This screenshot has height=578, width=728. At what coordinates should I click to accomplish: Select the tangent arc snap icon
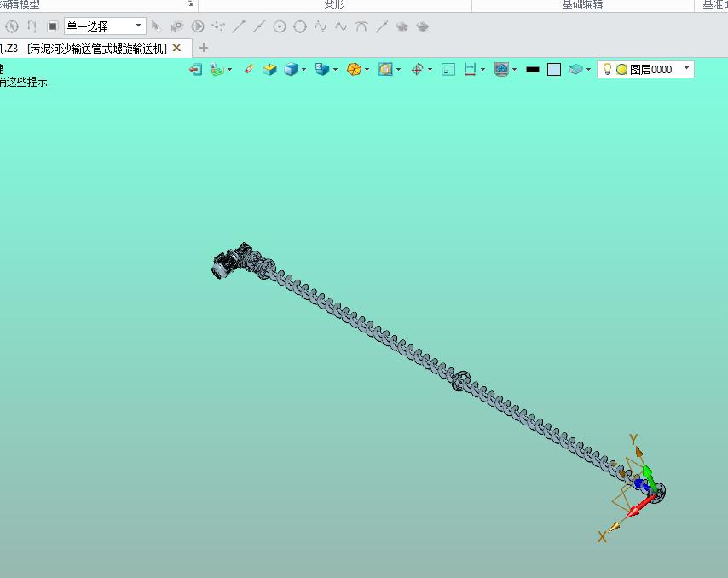(x=361, y=26)
